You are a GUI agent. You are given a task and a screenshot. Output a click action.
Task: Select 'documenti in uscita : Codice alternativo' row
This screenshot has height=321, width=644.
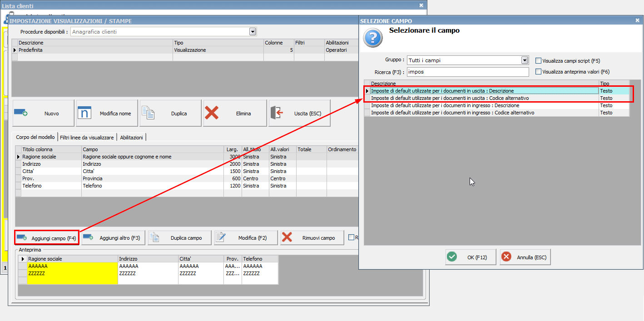pos(497,98)
